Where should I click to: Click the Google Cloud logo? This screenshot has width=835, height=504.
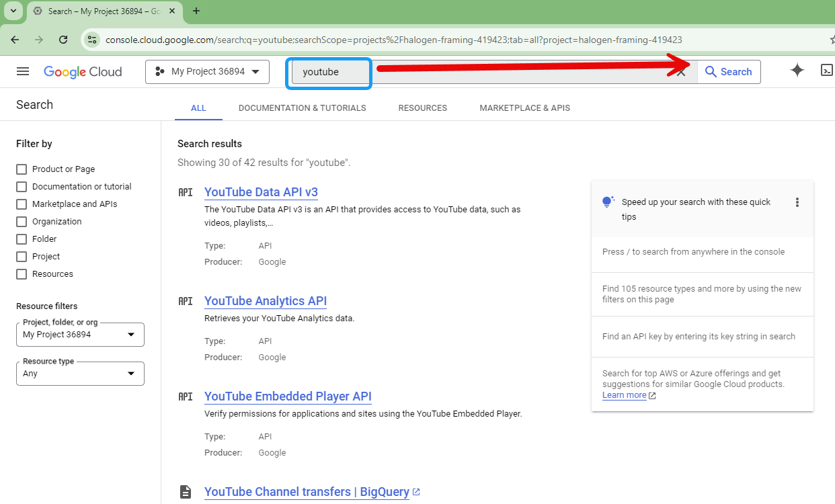click(83, 72)
